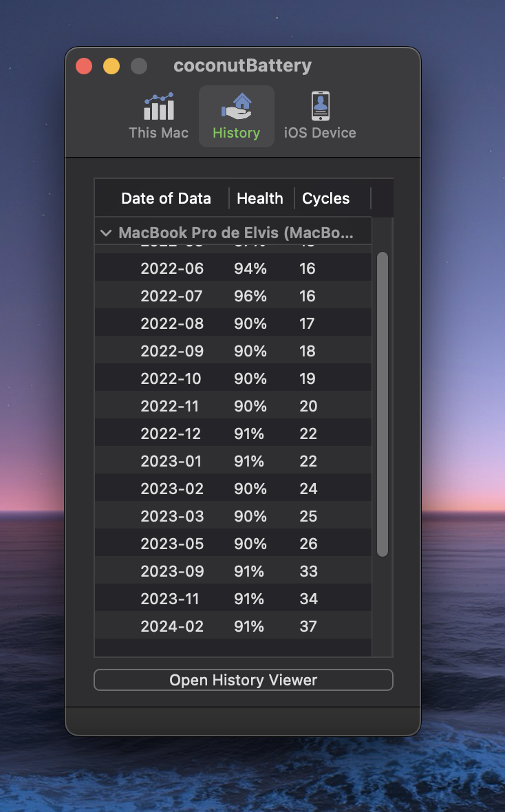Screen dimensions: 505x812
Task: Select the 2022-08 date cell
Action: [x=172, y=323]
